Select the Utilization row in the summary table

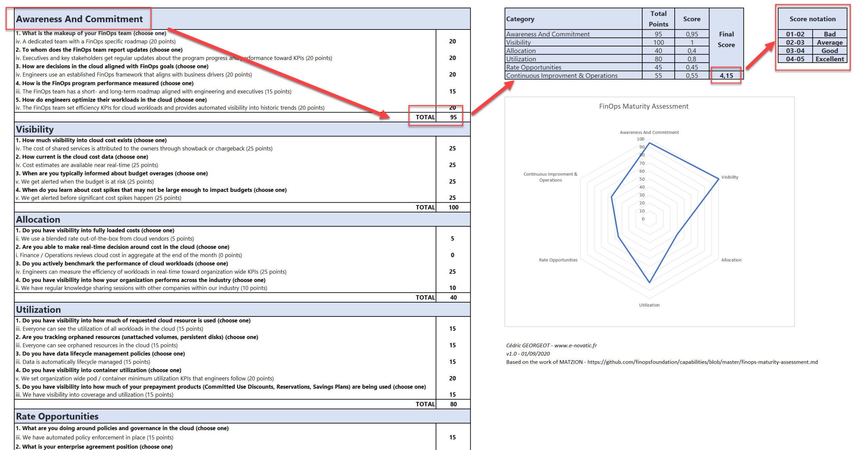[607, 59]
